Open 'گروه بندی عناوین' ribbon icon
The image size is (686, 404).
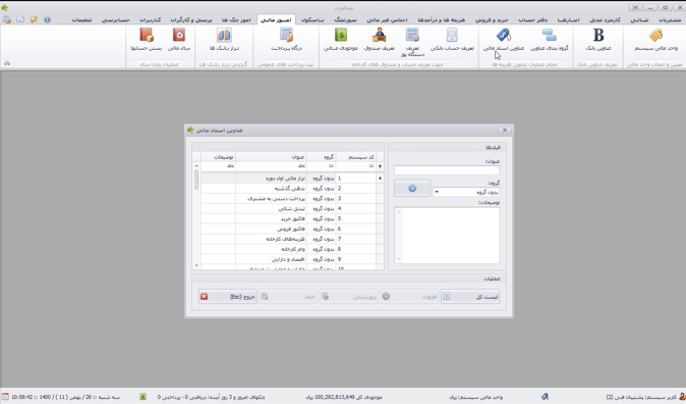[549, 40]
